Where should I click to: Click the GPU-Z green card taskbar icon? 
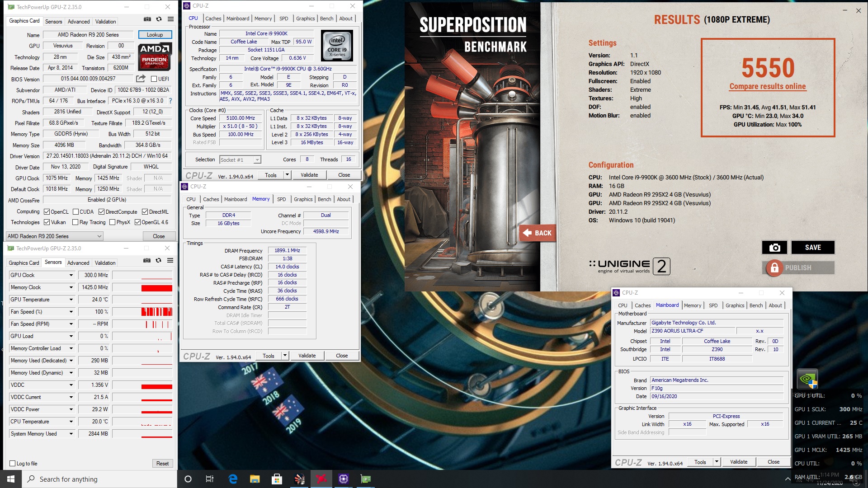tap(366, 479)
